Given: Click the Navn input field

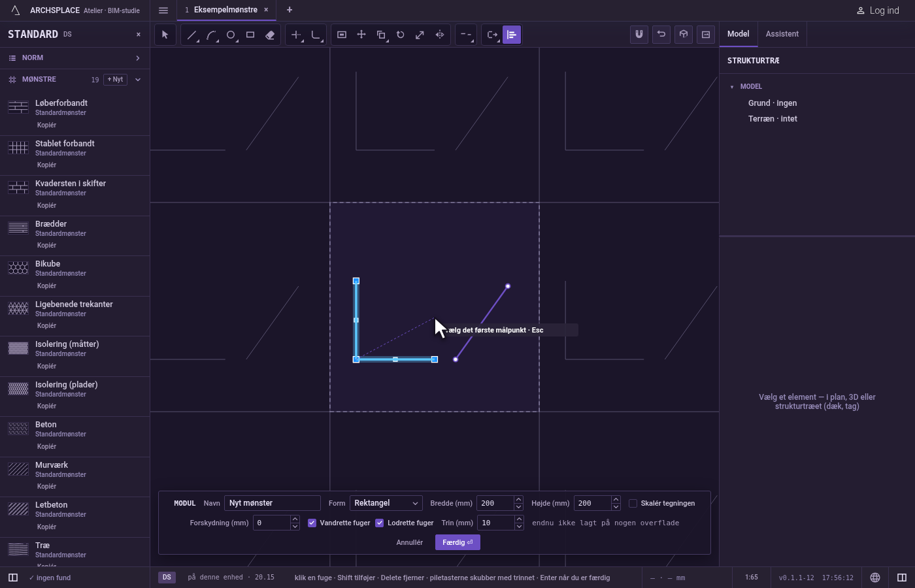Looking at the screenshot, I should pyautogui.click(x=273, y=503).
